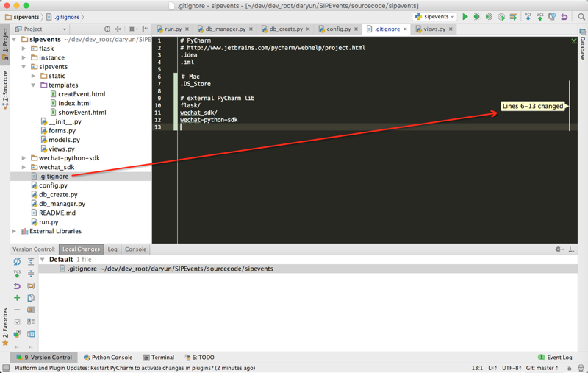Click the profile/run with clock icon
The height and width of the screenshot is (373, 588).
(501, 16)
